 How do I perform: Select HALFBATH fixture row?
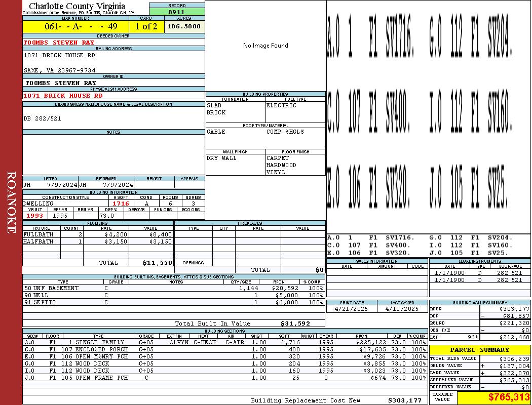point(98,241)
